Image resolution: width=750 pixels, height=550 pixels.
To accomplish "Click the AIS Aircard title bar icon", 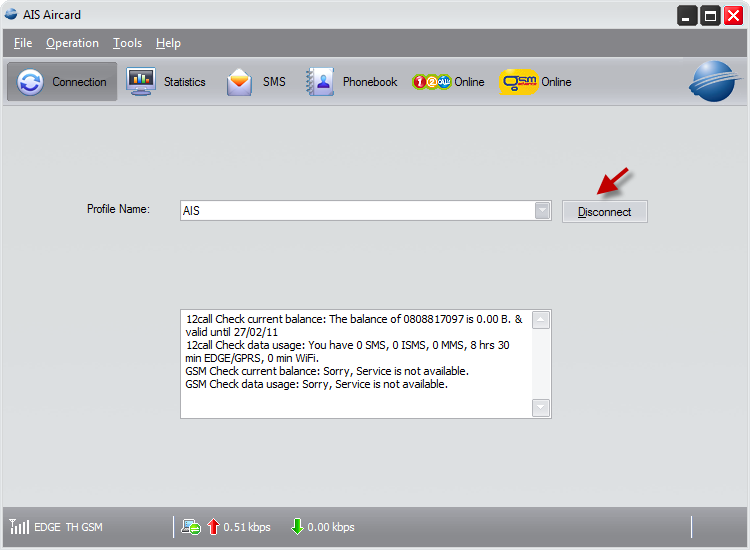I will pyautogui.click(x=11, y=14).
